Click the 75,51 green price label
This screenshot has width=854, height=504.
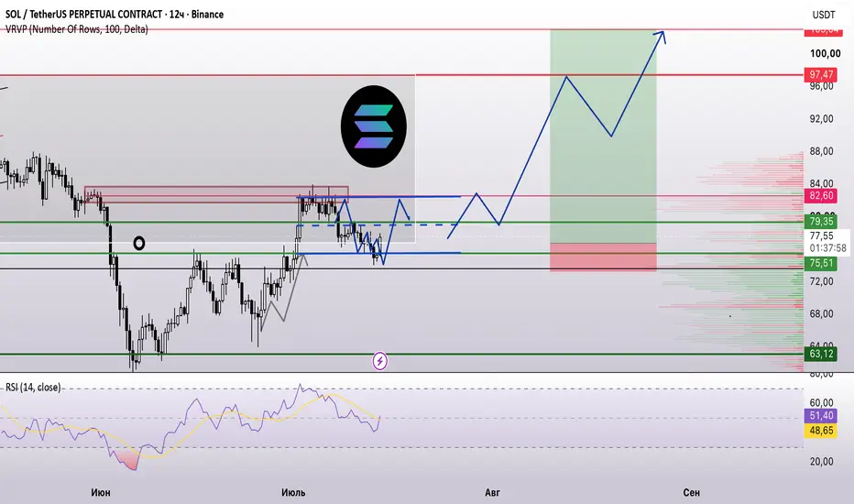click(821, 263)
